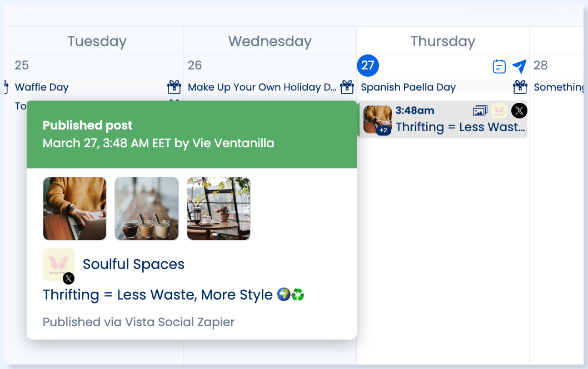Click the gift icon beside Spanish Paella Day
The width and height of the screenshot is (588, 369).
[520, 87]
